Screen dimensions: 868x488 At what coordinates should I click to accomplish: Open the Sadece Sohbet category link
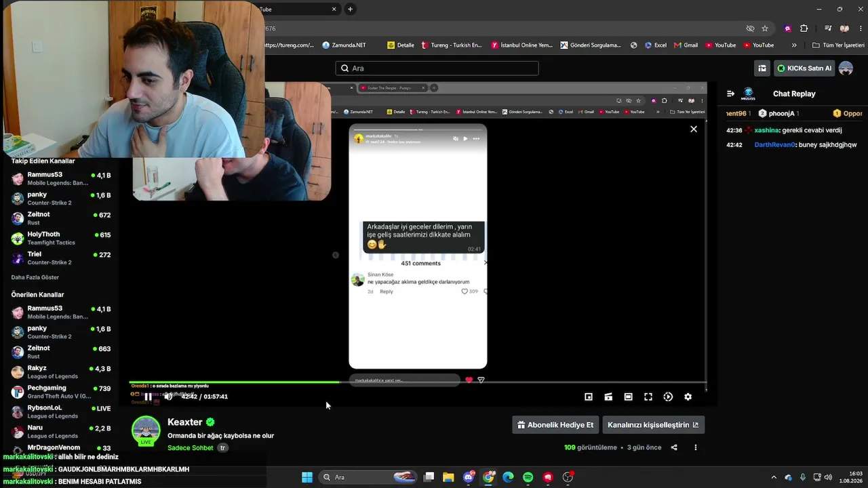[191, 448]
